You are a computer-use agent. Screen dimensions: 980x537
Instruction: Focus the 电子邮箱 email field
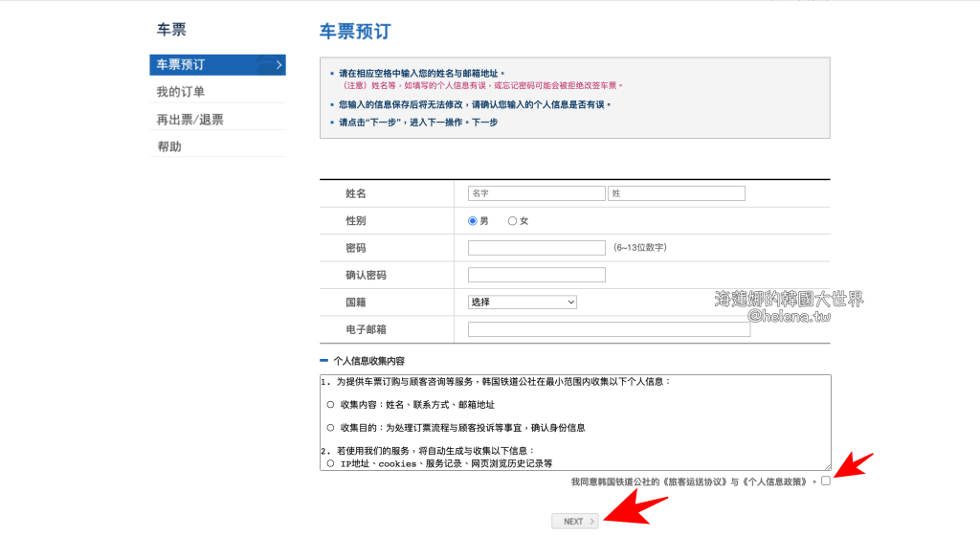[609, 329]
